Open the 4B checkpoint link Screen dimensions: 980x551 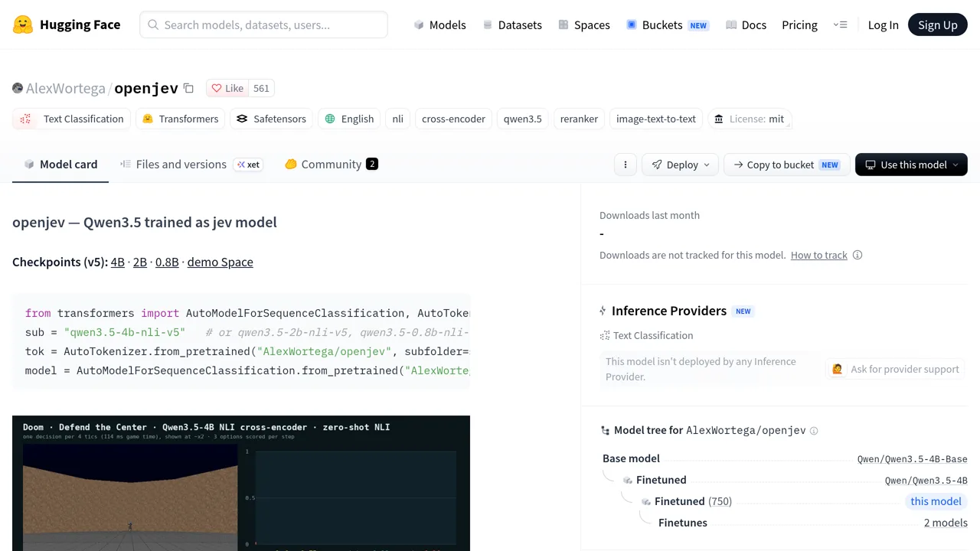tap(118, 262)
